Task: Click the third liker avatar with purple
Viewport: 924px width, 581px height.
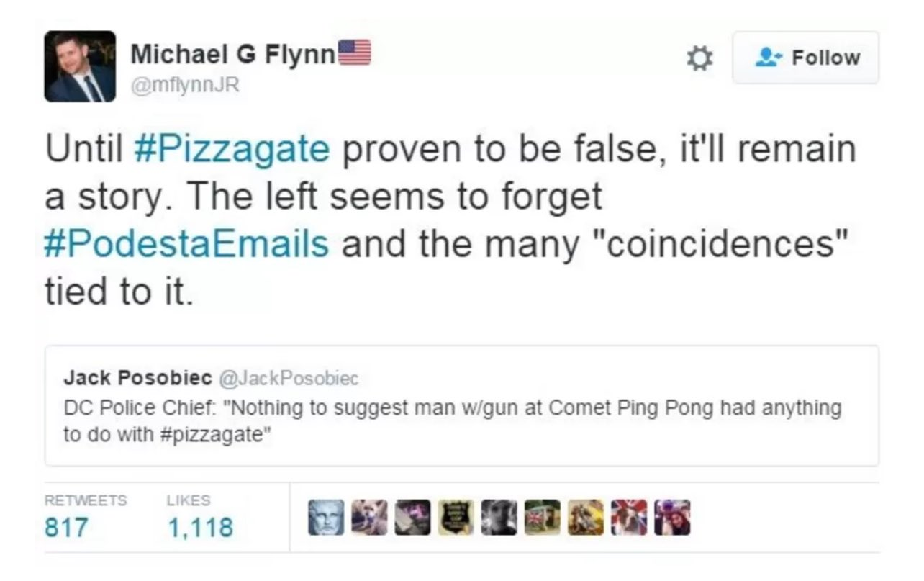Action: coord(412,518)
